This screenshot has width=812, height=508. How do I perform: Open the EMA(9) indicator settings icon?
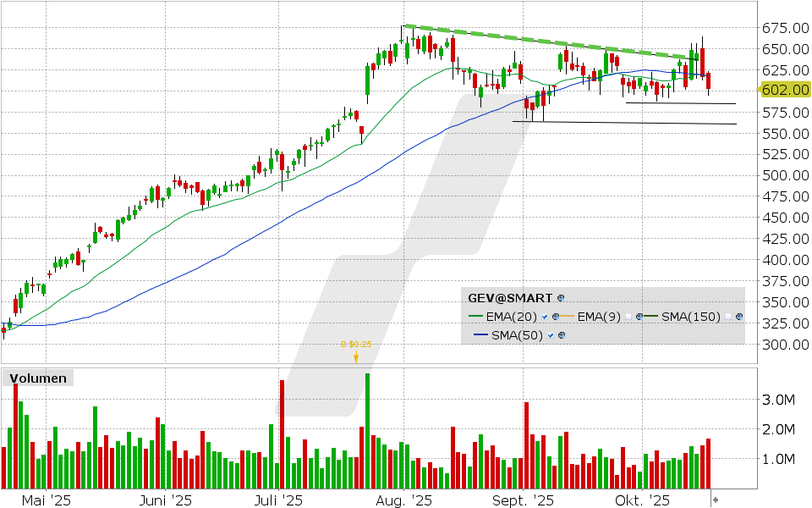point(640,317)
